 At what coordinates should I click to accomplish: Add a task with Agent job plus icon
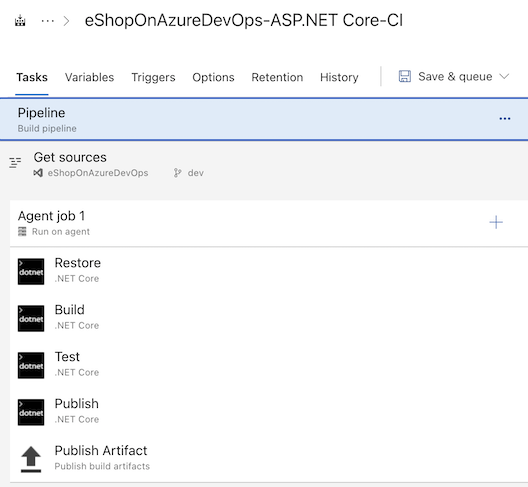point(496,222)
